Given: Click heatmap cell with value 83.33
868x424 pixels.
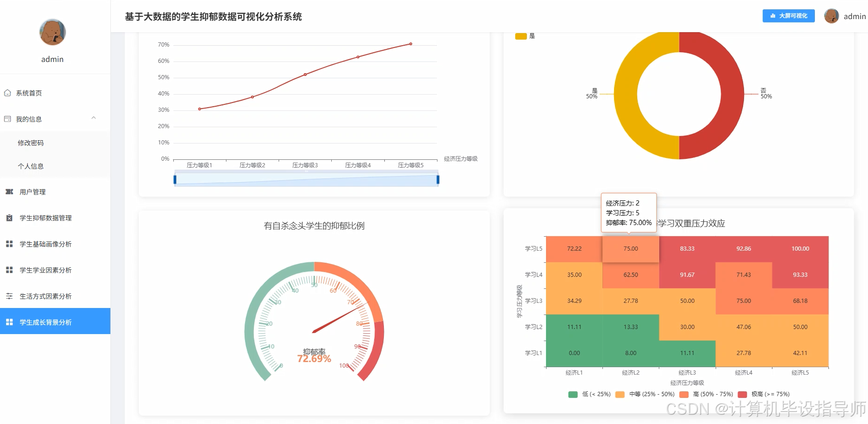Looking at the screenshot, I should coord(687,249).
